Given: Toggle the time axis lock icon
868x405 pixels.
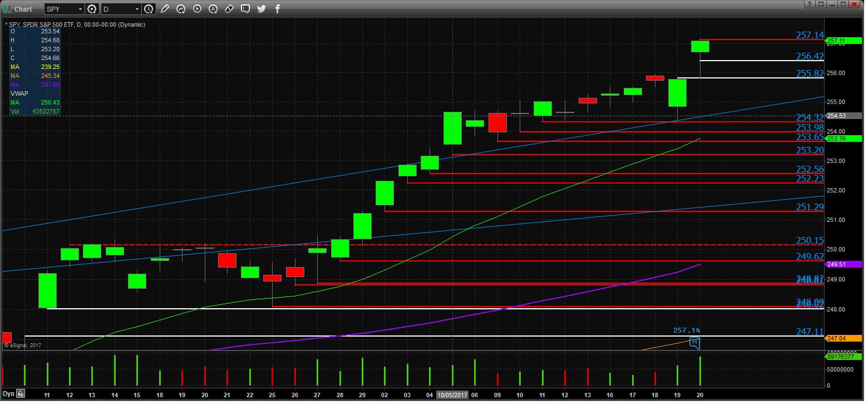Looking at the screenshot, I should point(20,393).
